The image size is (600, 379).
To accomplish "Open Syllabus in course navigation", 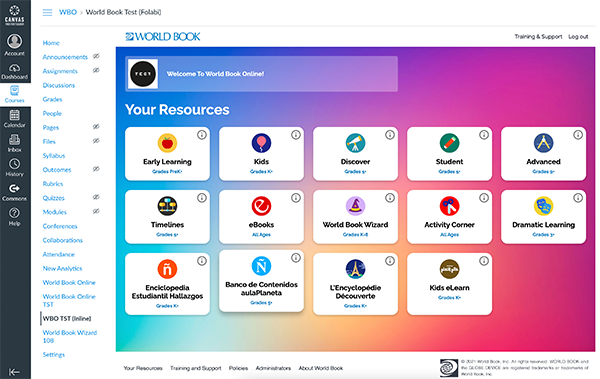I will point(54,156).
